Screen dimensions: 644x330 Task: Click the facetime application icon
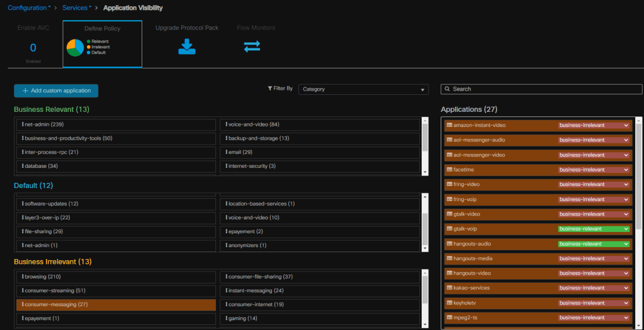pyautogui.click(x=449, y=170)
